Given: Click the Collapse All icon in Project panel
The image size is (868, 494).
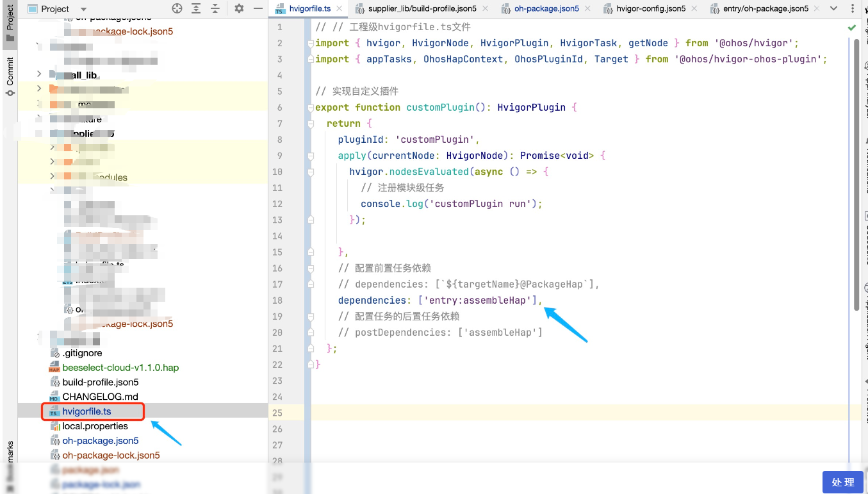Looking at the screenshot, I should 215,8.
